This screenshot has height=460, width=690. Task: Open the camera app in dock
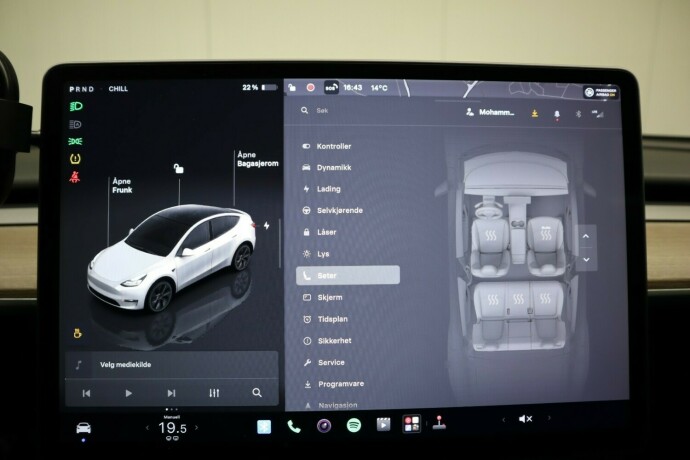(324, 426)
